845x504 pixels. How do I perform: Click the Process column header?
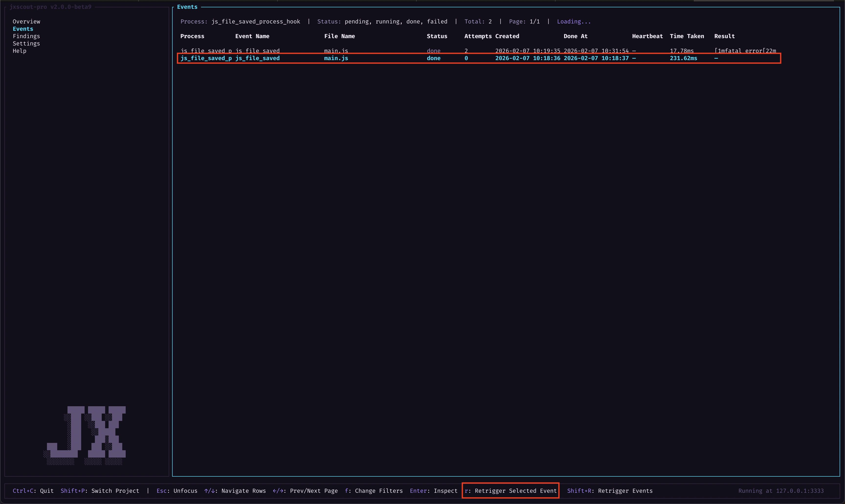pos(192,36)
